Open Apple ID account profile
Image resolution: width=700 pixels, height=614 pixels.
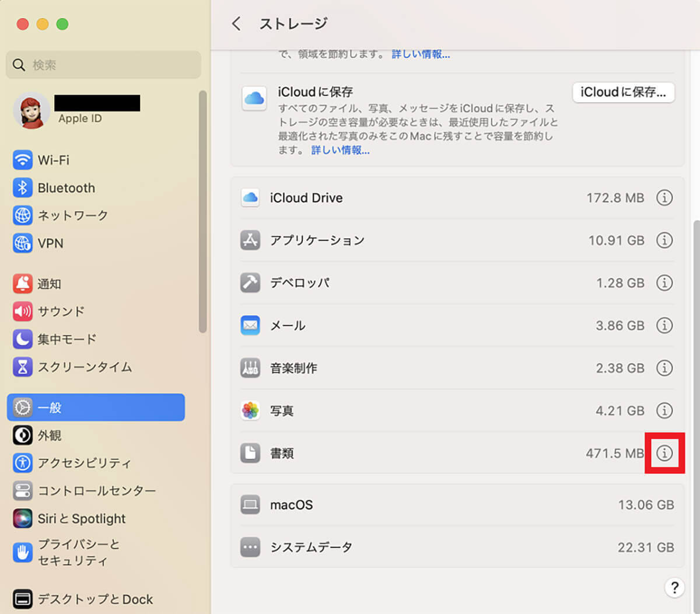coord(79,110)
